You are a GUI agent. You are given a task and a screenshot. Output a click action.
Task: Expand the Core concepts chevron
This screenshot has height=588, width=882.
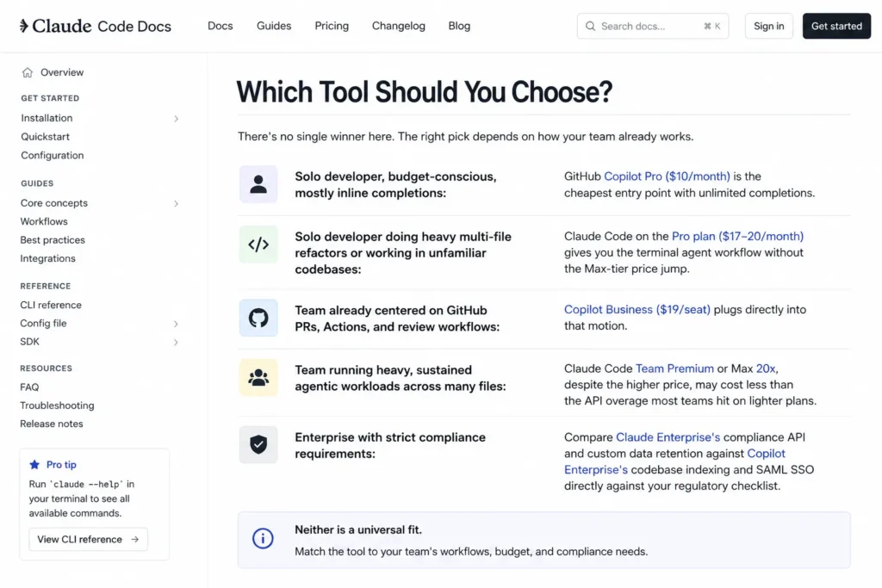pos(176,203)
